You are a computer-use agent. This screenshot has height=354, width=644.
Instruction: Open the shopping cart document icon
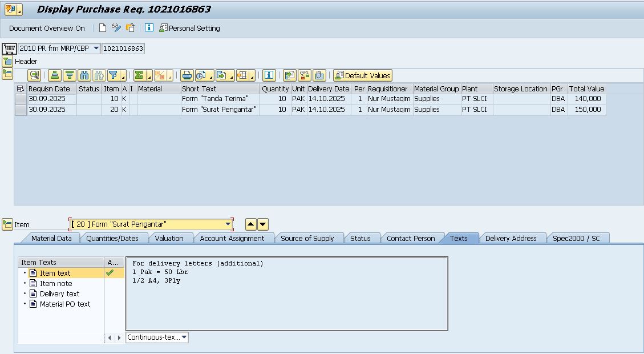coord(9,49)
